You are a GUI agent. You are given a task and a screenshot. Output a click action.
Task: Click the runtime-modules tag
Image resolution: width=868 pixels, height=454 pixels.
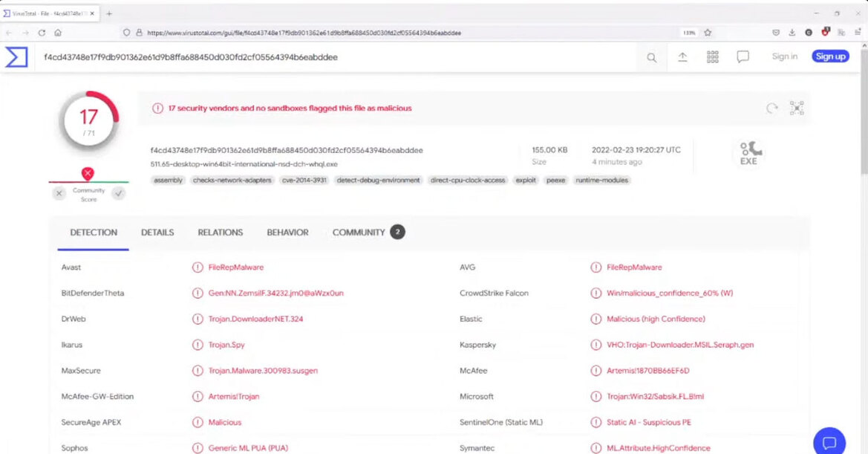click(x=601, y=180)
